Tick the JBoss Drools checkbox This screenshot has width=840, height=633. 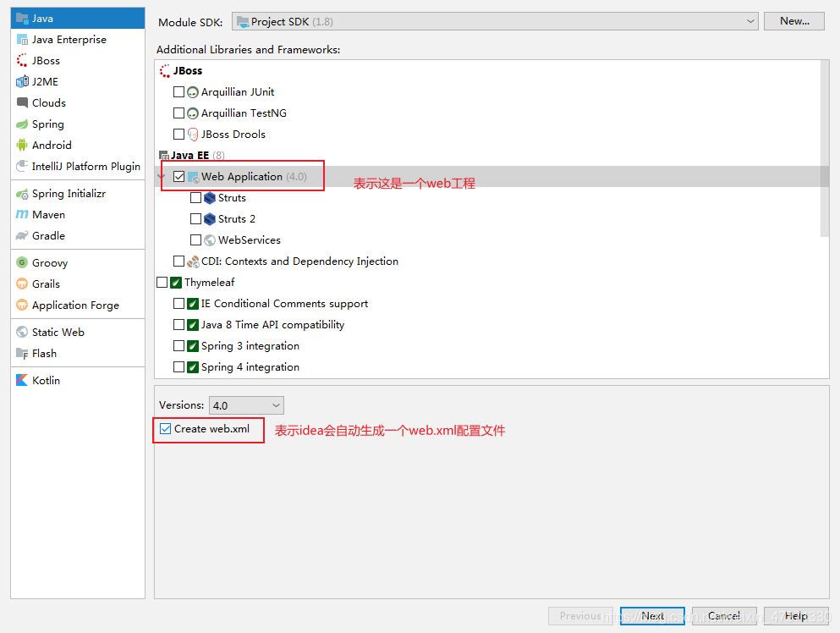tap(179, 134)
